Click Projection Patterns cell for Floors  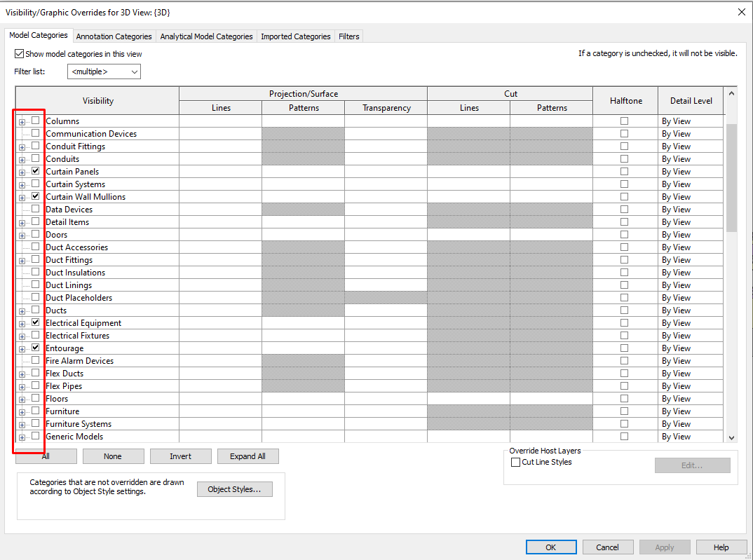(303, 399)
